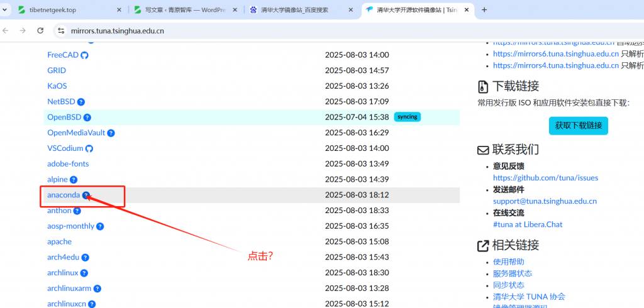Open the anthon mirror link

pos(60,211)
